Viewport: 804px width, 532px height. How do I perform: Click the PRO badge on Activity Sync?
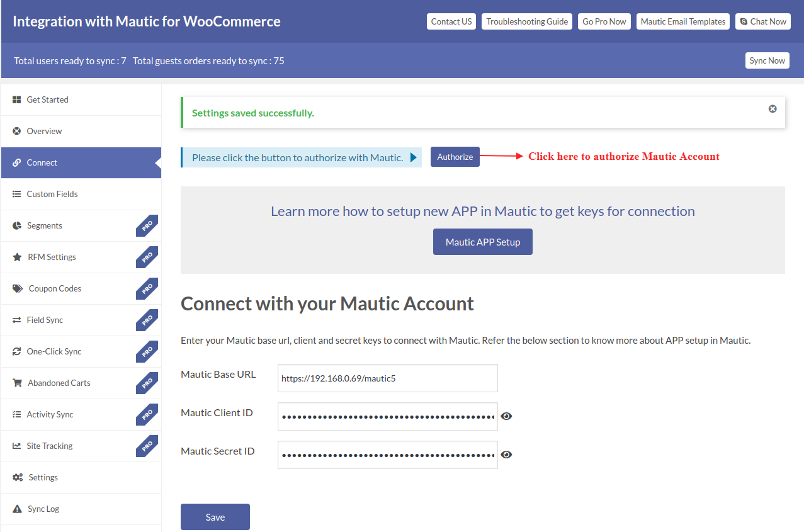[x=147, y=414]
